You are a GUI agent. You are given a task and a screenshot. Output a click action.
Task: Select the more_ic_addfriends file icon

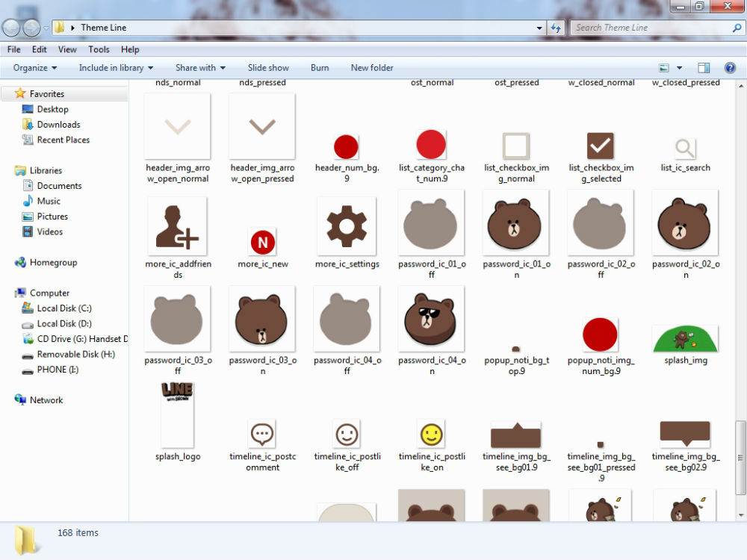(x=177, y=225)
